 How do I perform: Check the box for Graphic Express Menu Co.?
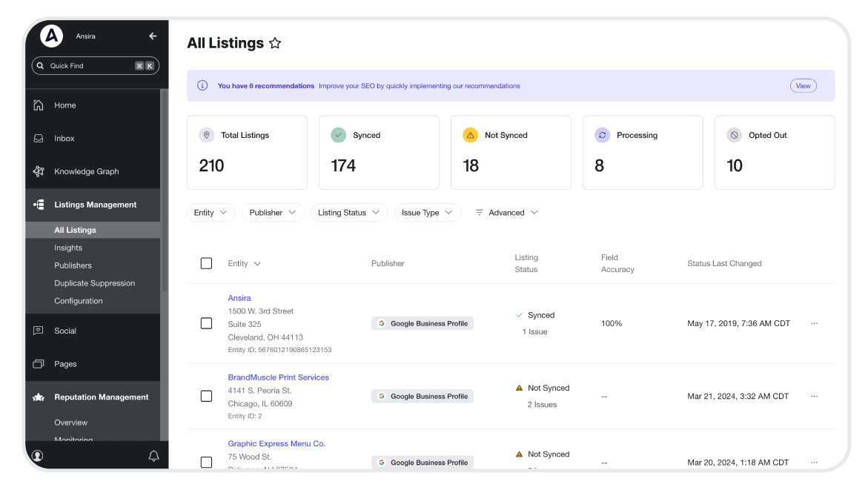tap(207, 463)
